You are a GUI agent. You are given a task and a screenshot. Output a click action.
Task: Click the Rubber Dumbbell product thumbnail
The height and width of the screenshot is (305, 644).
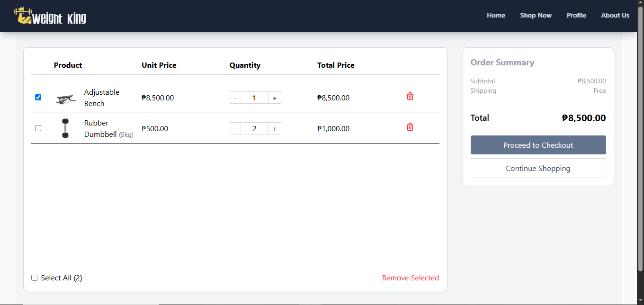coord(65,128)
